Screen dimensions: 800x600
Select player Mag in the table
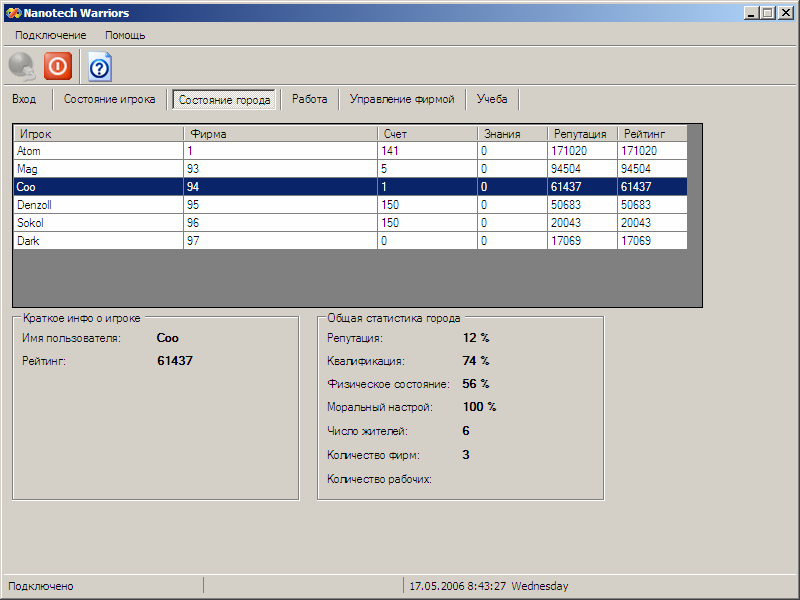point(98,169)
